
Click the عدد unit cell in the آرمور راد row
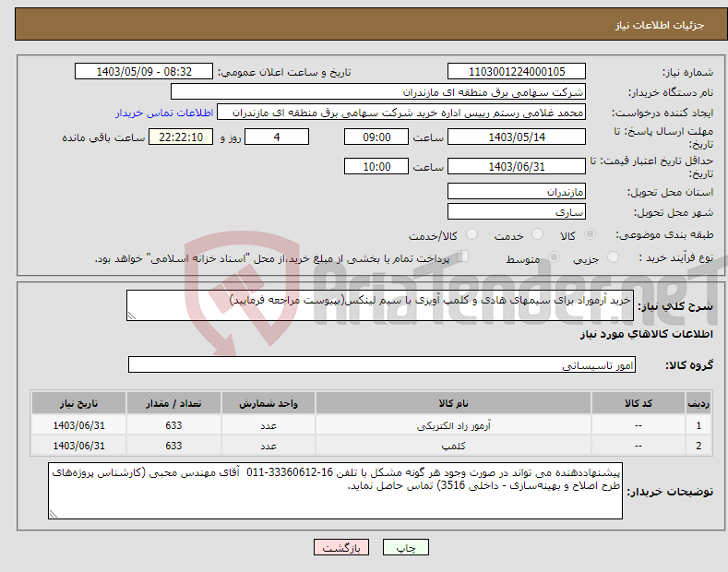point(269,425)
